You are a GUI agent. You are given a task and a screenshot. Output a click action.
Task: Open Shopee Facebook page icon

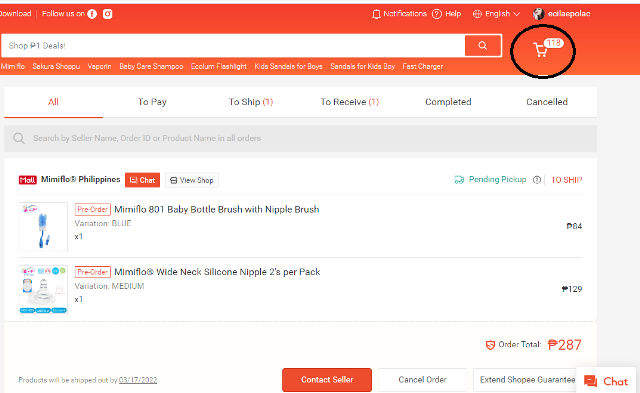coord(92,14)
